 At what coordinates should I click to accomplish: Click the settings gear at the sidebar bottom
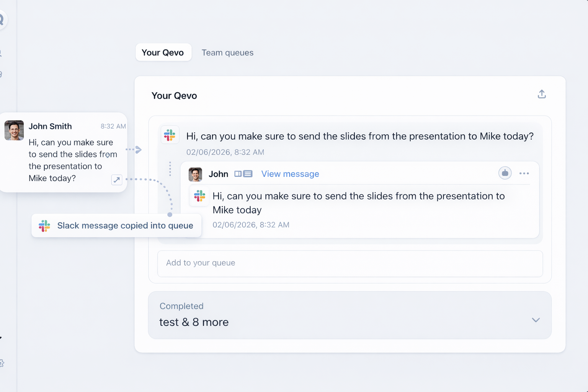[x=2, y=363]
